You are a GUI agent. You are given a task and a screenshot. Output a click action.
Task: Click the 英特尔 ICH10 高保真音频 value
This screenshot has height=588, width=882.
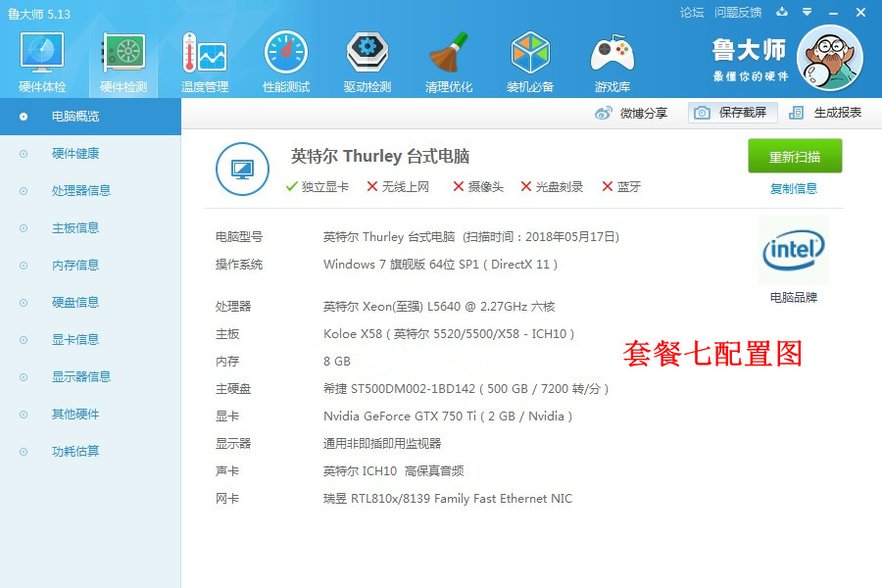393,471
